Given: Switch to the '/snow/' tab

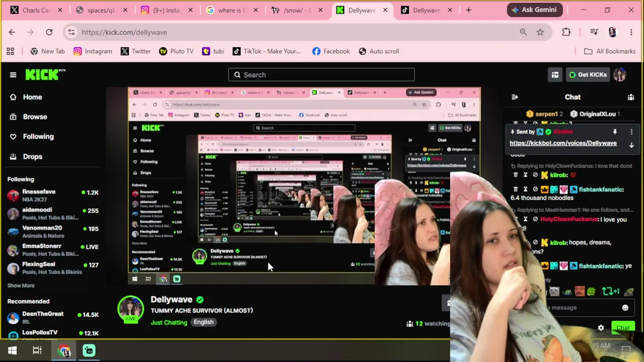Looking at the screenshot, I should coord(296,10).
